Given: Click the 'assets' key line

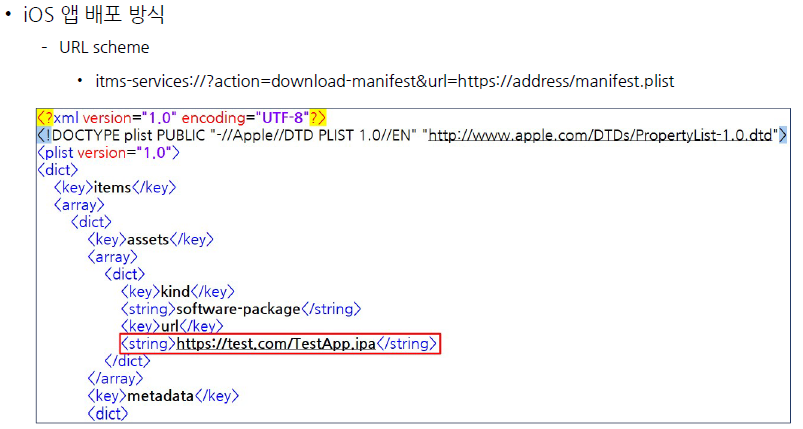Looking at the screenshot, I should [x=150, y=240].
